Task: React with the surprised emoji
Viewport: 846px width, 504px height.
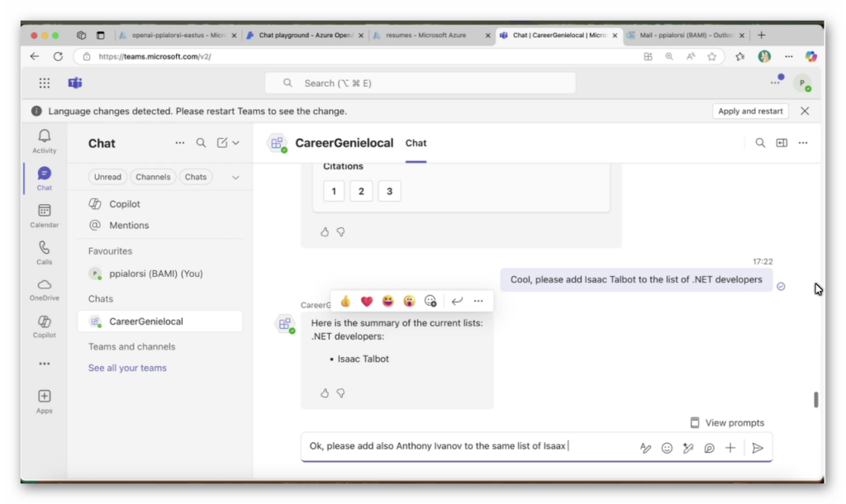Action: [409, 301]
